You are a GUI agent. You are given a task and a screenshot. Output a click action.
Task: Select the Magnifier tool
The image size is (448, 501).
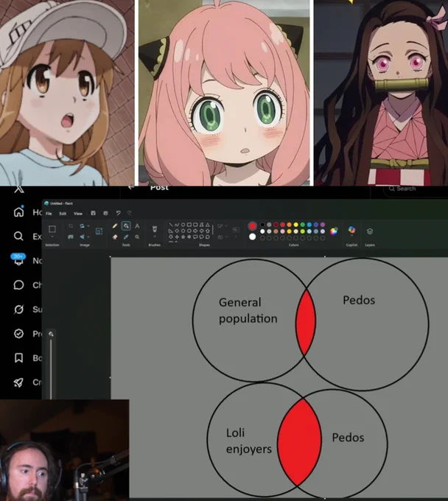pyautogui.click(x=137, y=237)
